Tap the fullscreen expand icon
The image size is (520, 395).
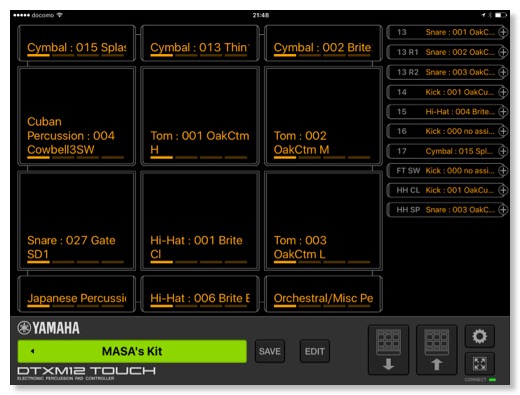tap(479, 363)
